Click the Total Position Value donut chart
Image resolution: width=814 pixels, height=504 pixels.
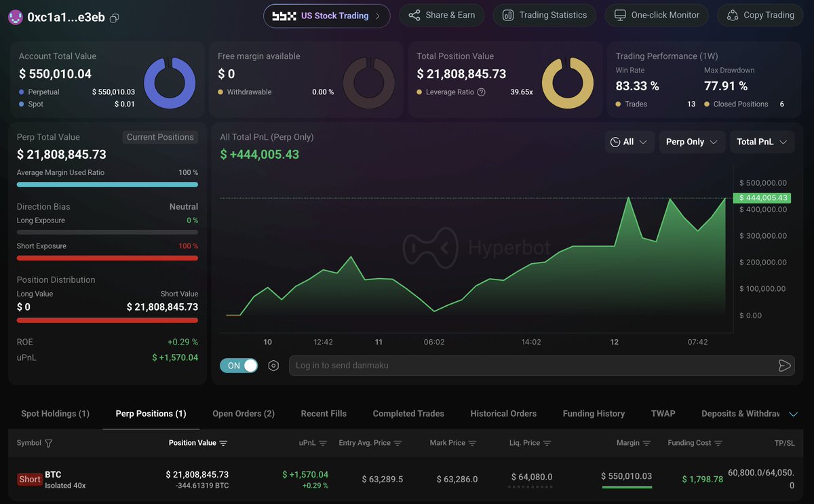(568, 83)
